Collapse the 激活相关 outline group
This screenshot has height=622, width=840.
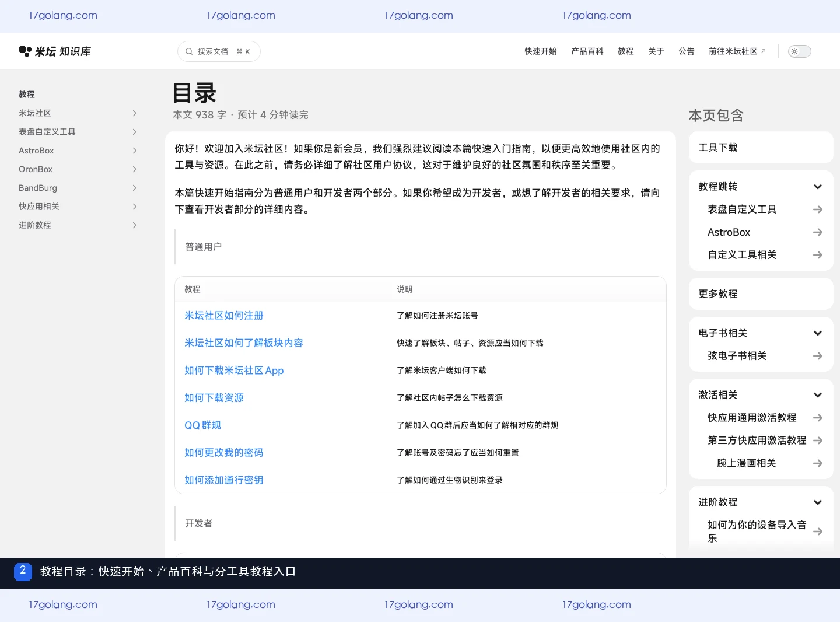(818, 395)
